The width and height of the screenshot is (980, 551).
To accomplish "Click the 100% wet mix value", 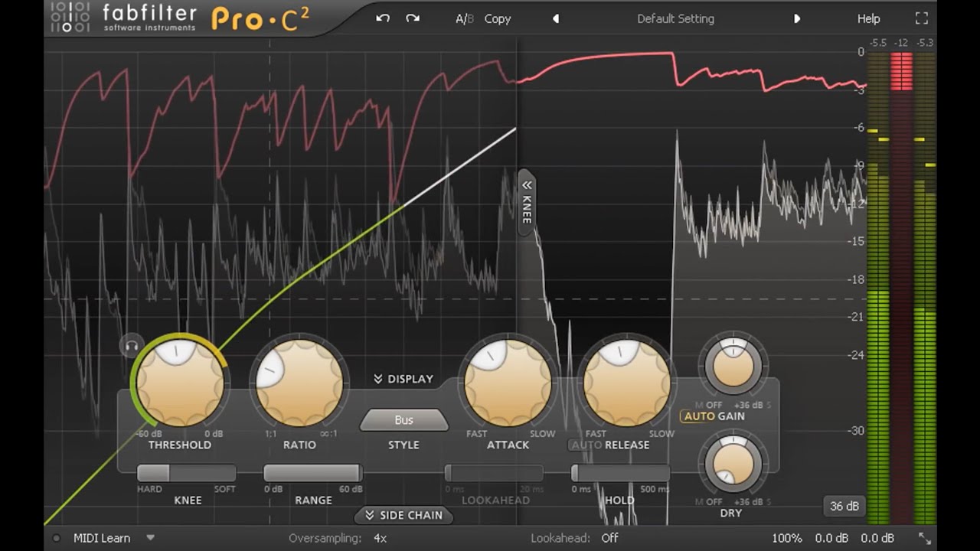I will click(x=787, y=538).
